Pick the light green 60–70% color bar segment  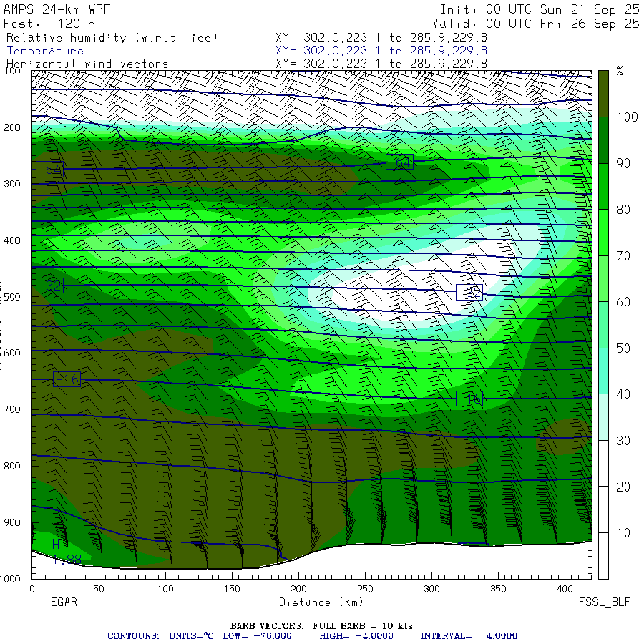tap(603, 279)
